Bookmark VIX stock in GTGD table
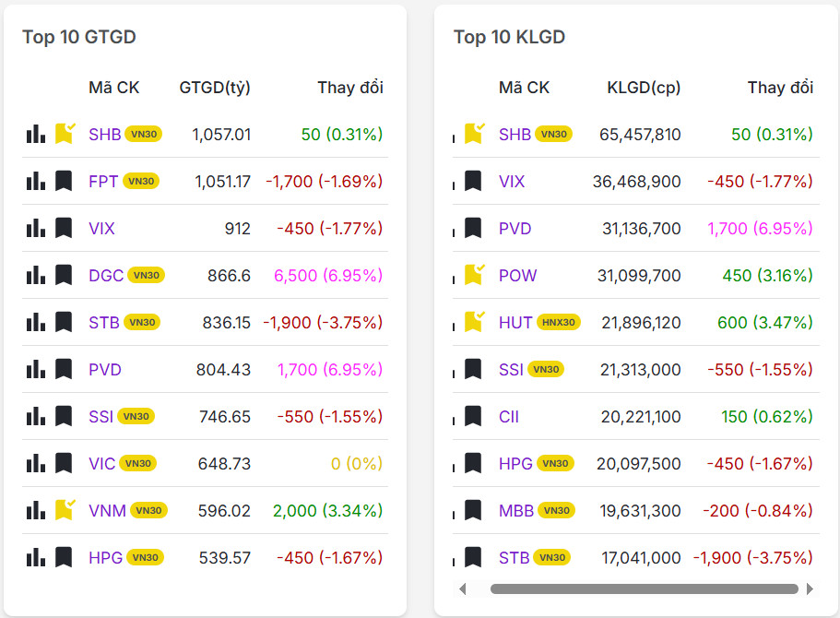 coord(64,228)
